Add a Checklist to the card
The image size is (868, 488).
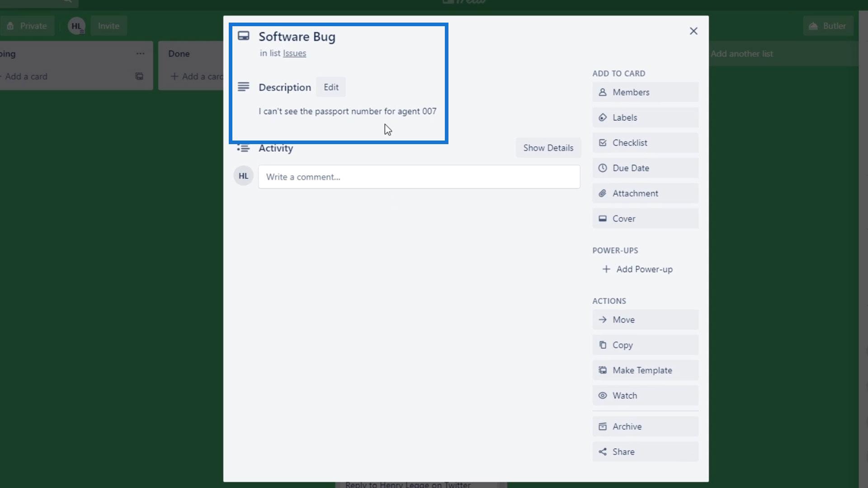point(645,143)
